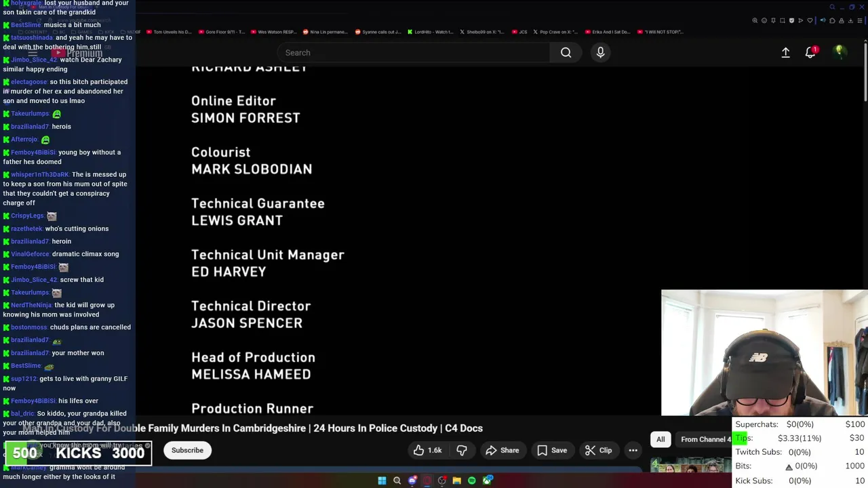
Task: Select the All filter chip
Action: [x=660, y=439]
